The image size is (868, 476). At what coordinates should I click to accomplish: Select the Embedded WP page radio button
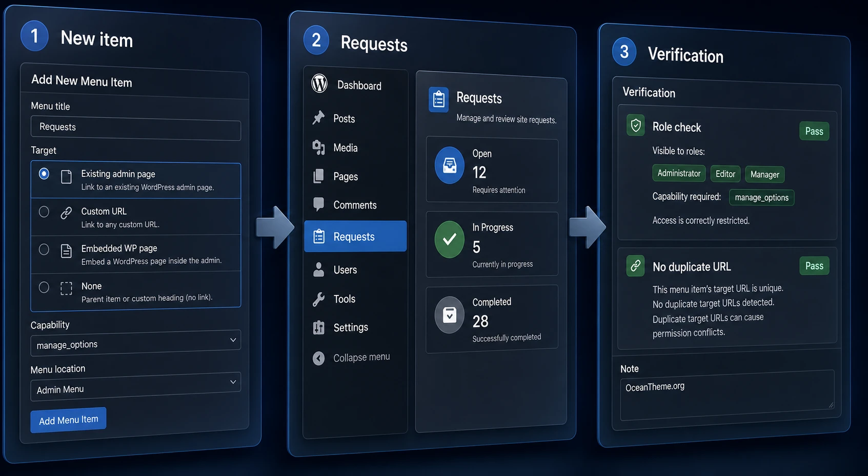(44, 250)
